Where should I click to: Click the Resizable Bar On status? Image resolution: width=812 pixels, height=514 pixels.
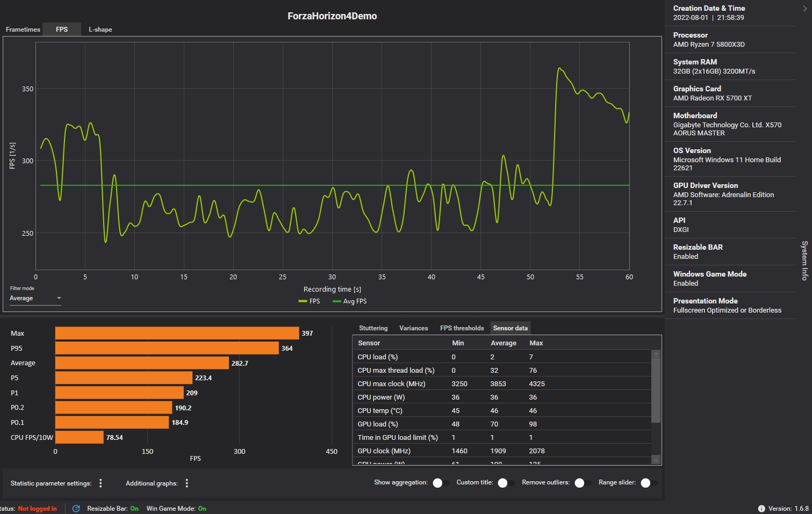(x=113, y=509)
